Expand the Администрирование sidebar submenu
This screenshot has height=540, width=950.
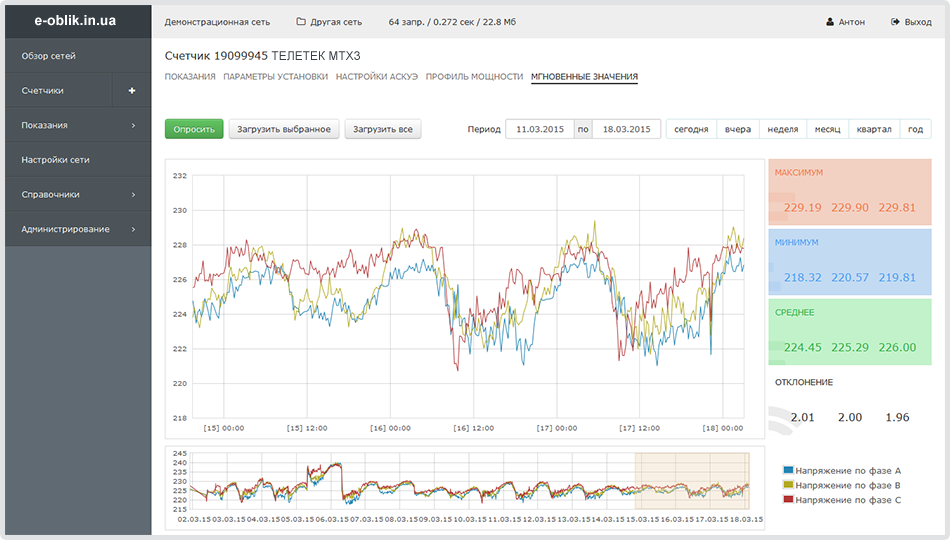coord(132,229)
